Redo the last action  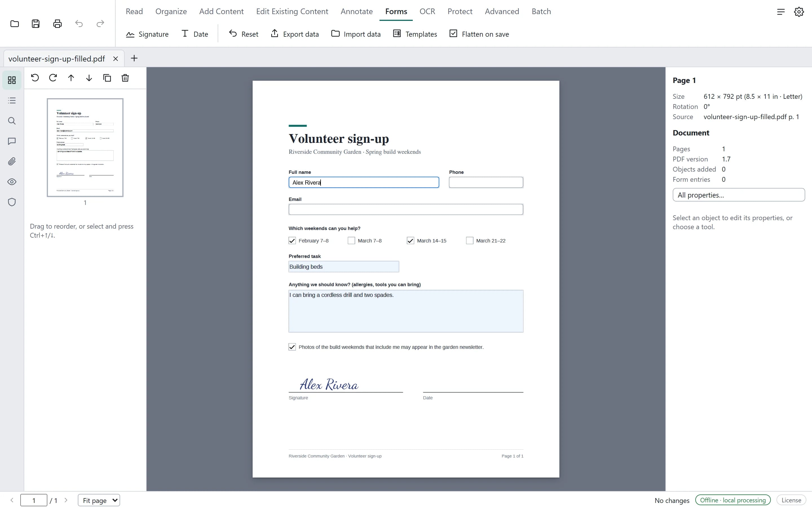(100, 24)
